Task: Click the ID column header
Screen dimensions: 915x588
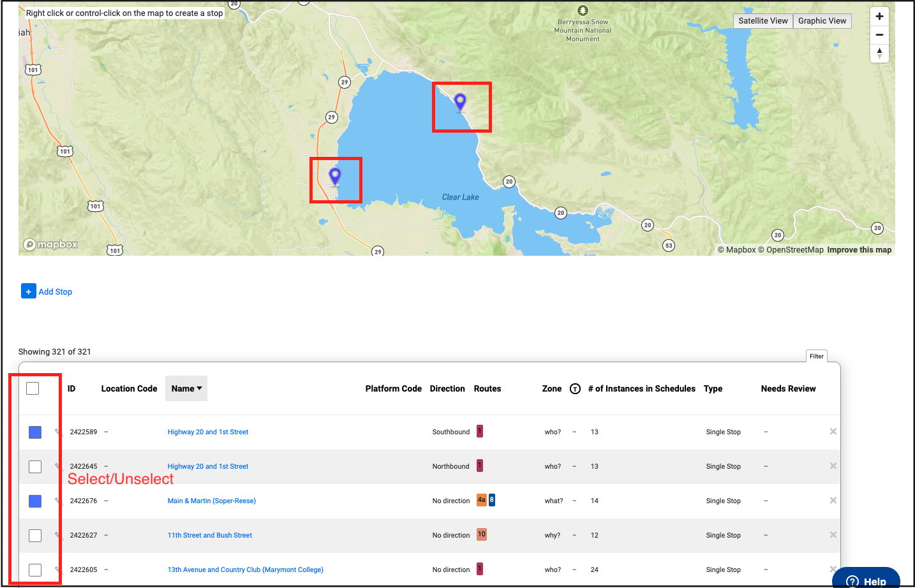Action: (71, 388)
